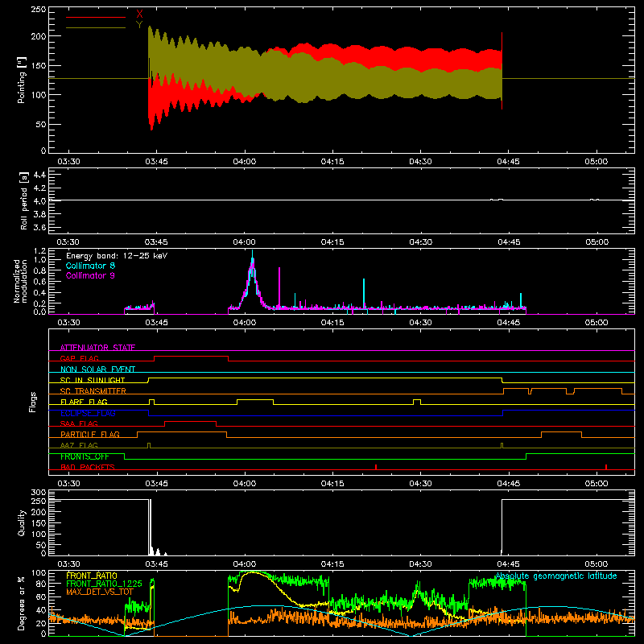
Task: Click the 'Flags' axis label
Action: pyautogui.click(x=33, y=402)
